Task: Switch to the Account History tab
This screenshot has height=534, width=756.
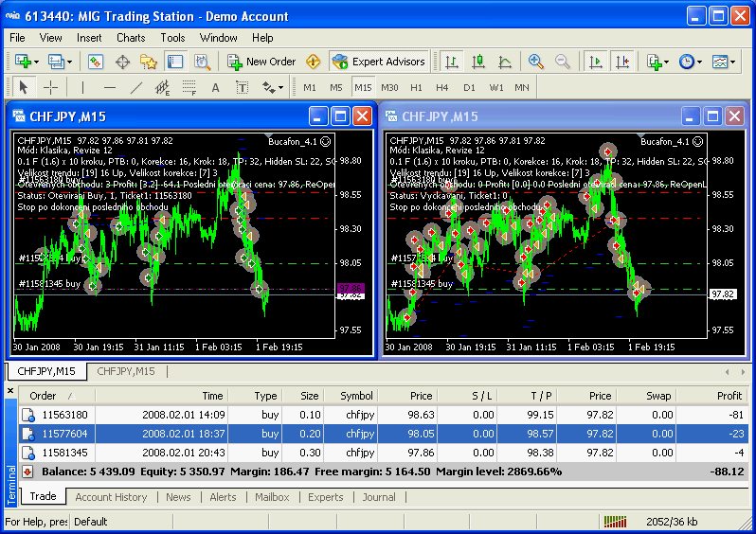Action: tap(111, 497)
